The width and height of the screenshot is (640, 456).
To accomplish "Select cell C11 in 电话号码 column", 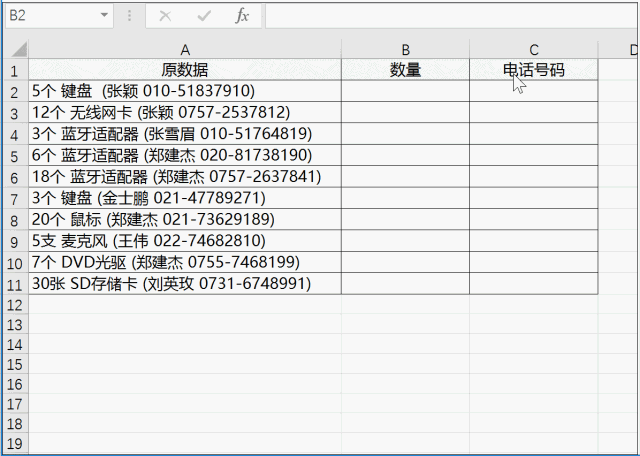I will (533, 283).
